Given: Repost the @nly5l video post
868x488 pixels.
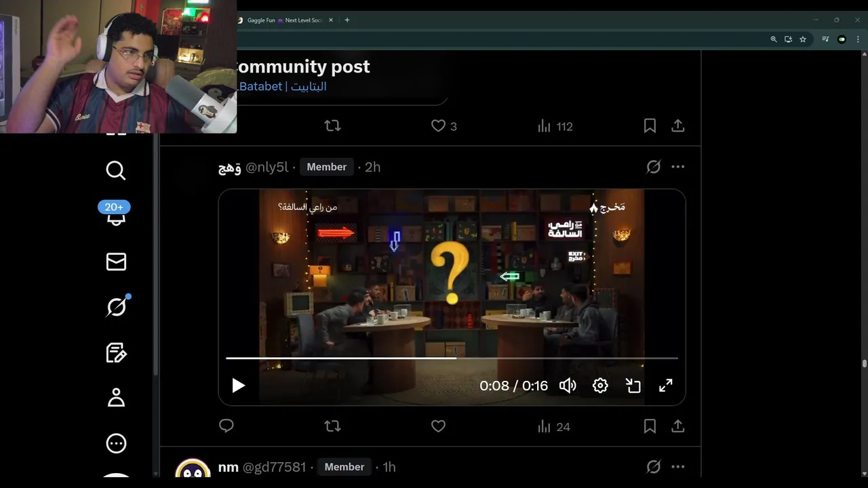Looking at the screenshot, I should [x=332, y=426].
